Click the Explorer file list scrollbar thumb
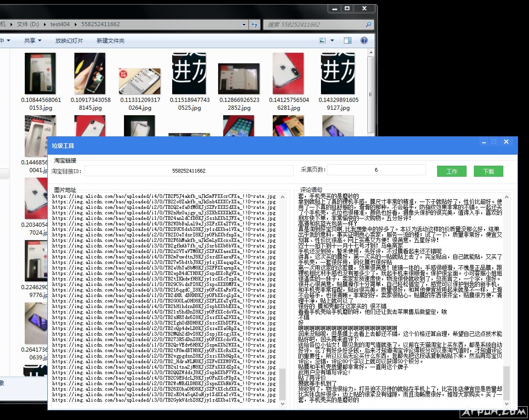Screen dimensions: 529x420 371,95
